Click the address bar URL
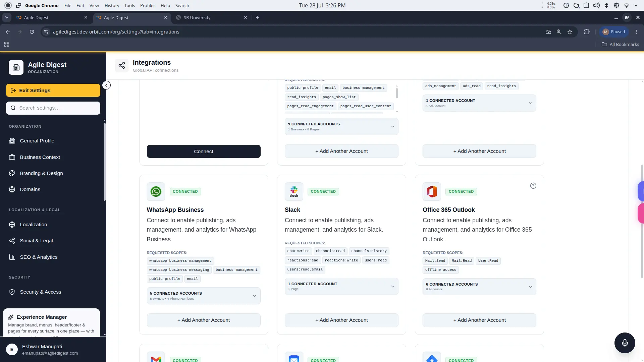The width and height of the screenshot is (644, 362). (116, 32)
